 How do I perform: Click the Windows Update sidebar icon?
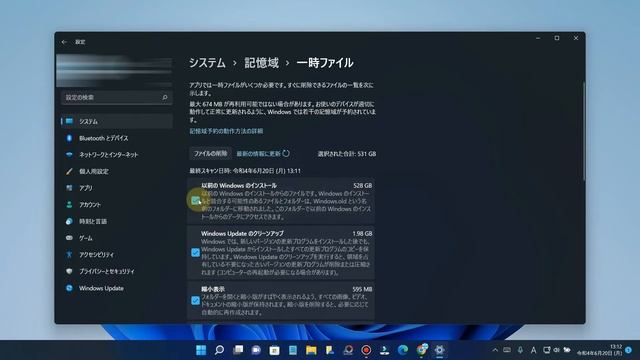click(x=69, y=288)
